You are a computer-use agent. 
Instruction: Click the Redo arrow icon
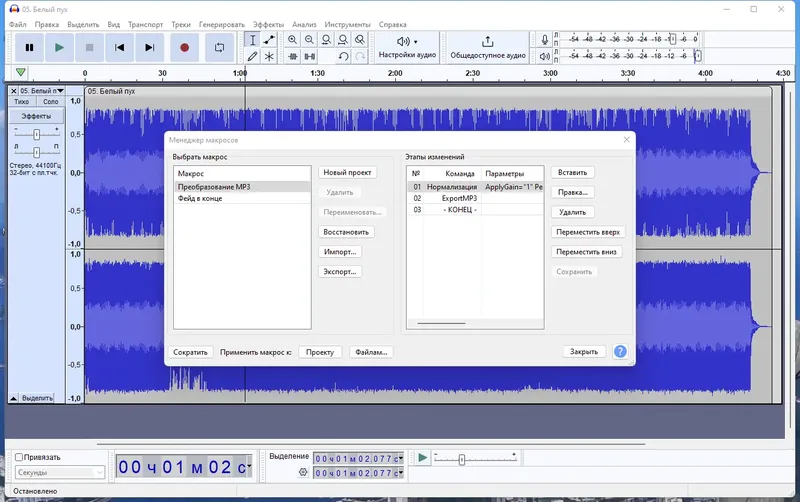click(x=360, y=56)
